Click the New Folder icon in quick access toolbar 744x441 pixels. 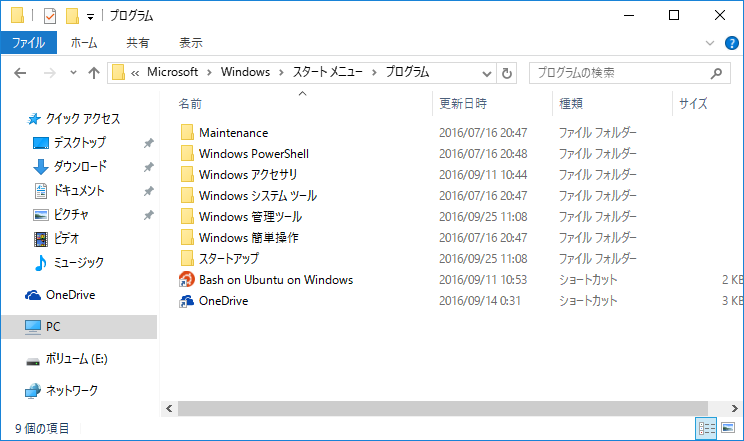click(72, 16)
